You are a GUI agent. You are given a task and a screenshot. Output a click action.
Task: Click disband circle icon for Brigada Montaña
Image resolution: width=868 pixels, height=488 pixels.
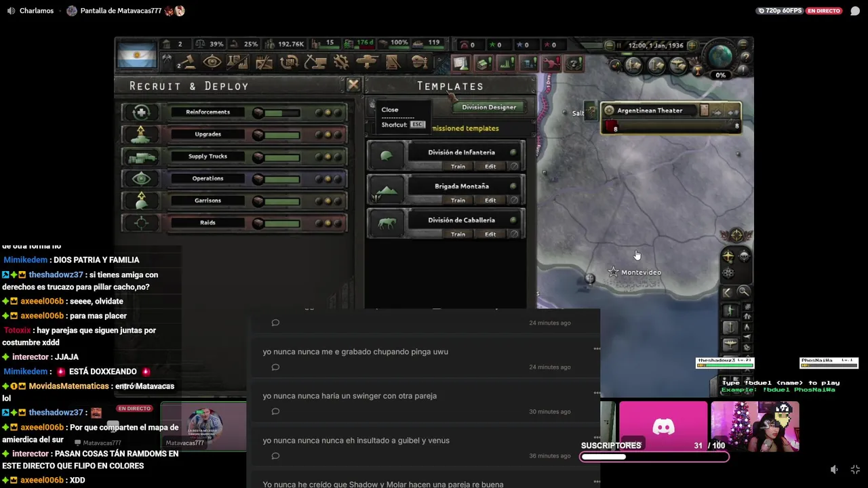(x=515, y=201)
